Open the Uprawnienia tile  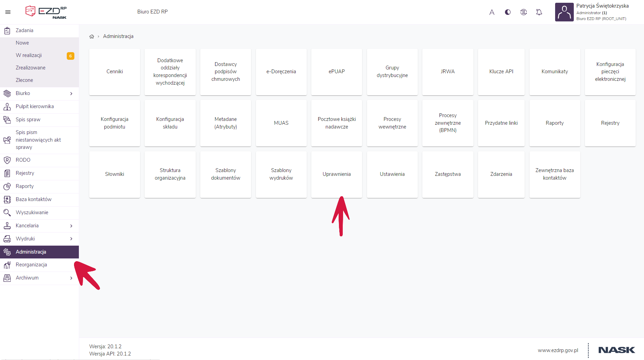point(337,174)
